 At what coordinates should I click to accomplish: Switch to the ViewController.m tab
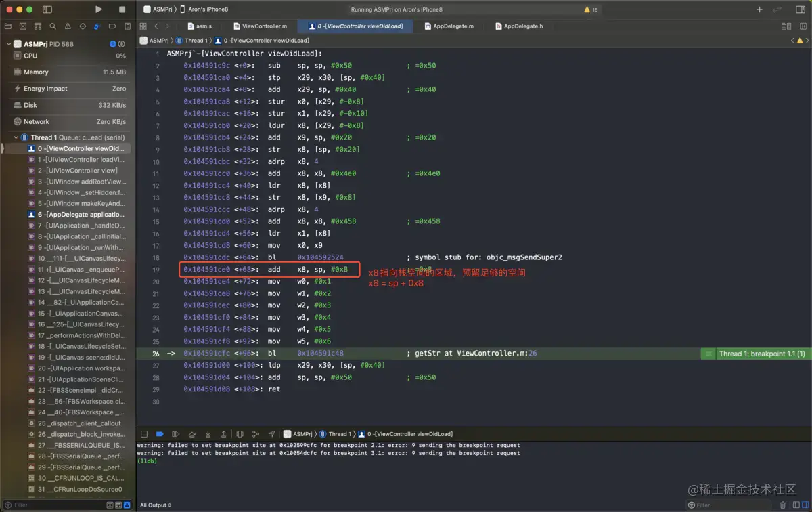click(x=261, y=26)
